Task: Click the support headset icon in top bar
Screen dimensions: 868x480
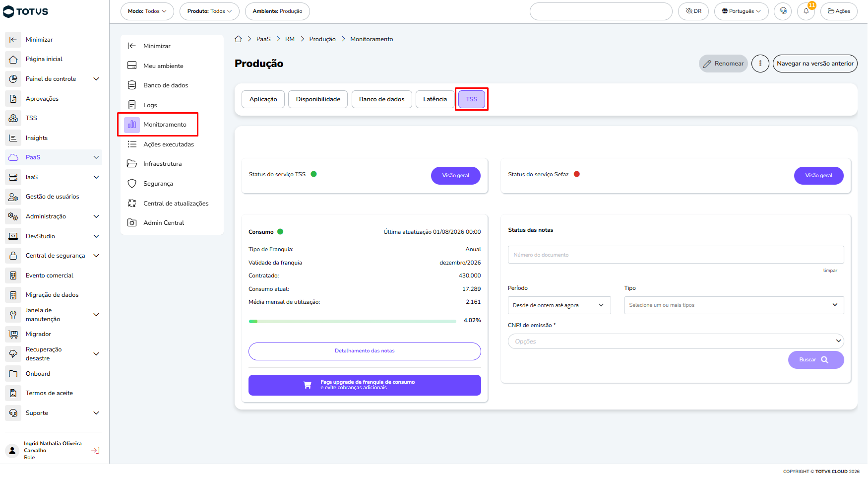Action: coord(783,11)
